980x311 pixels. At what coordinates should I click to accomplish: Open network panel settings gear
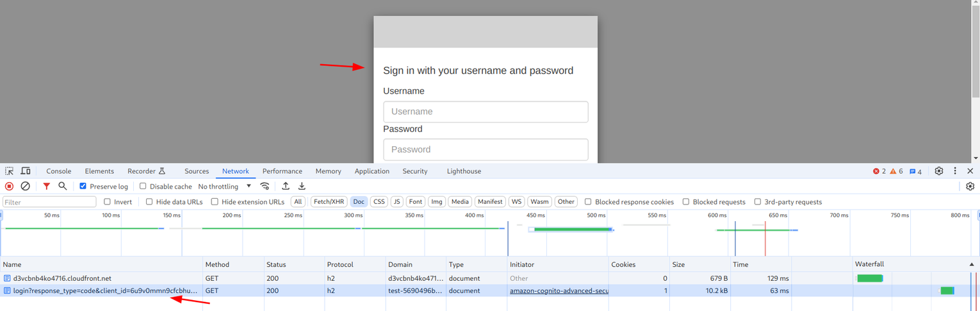pos(970,187)
